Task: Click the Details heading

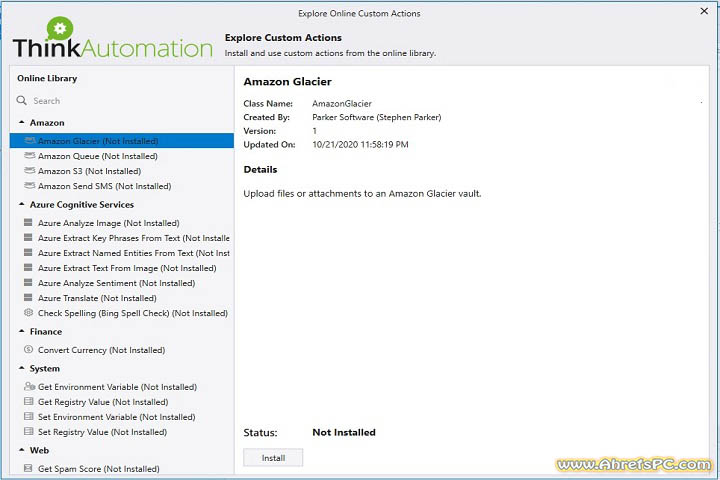Action: click(x=260, y=169)
